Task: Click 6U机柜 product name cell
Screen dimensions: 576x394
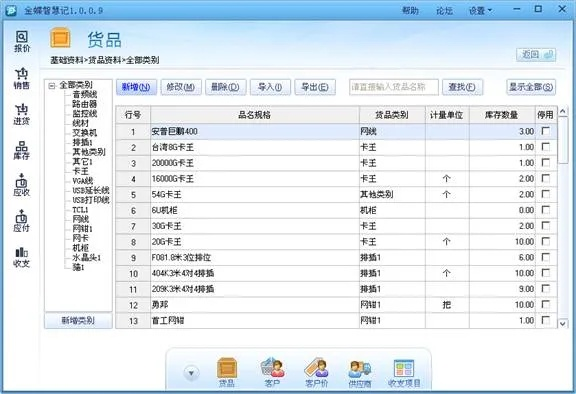Action: tap(255, 210)
